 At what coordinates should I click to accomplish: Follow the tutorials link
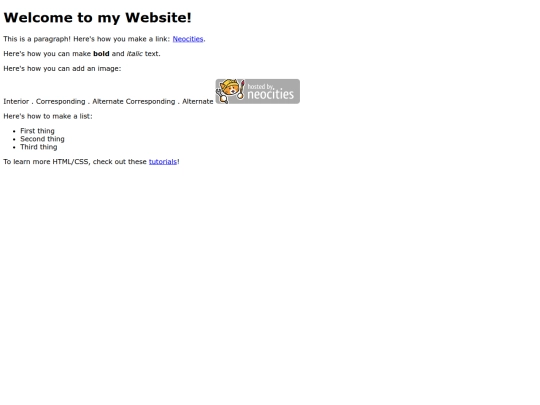(163, 162)
